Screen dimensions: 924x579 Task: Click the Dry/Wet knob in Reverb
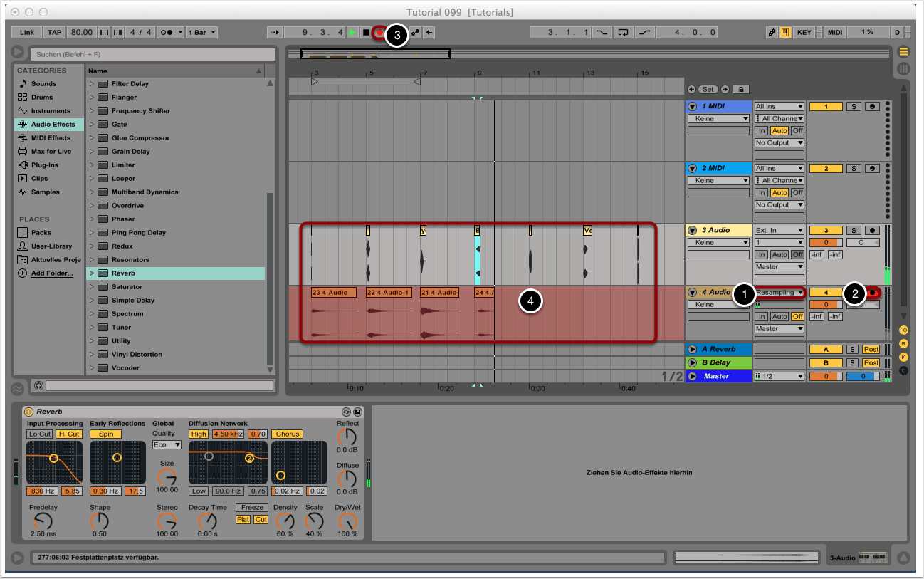[x=348, y=521]
